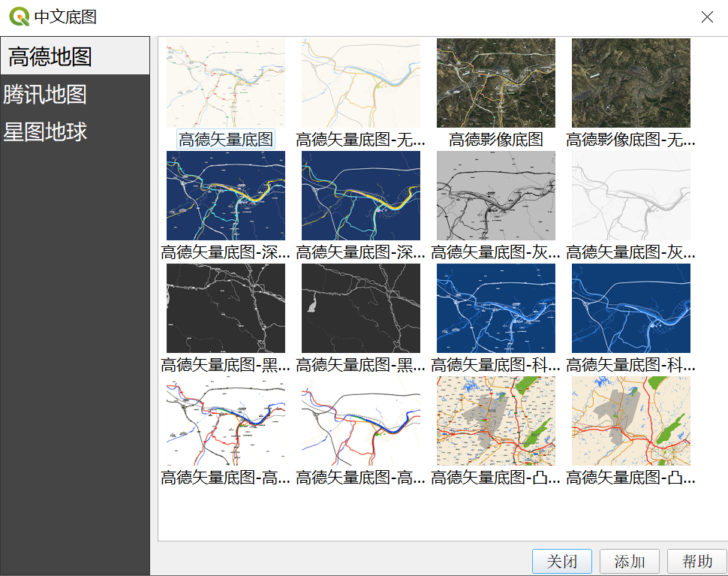Select the first 高德矢量底图-高... white thumbnail
Image resolution: width=728 pixels, height=576 pixels.
coord(226,421)
